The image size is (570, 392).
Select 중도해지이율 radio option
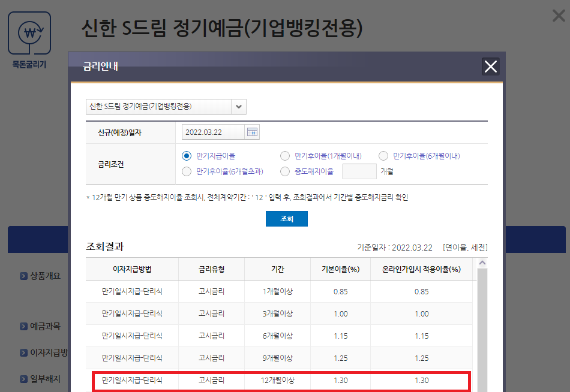click(x=285, y=171)
